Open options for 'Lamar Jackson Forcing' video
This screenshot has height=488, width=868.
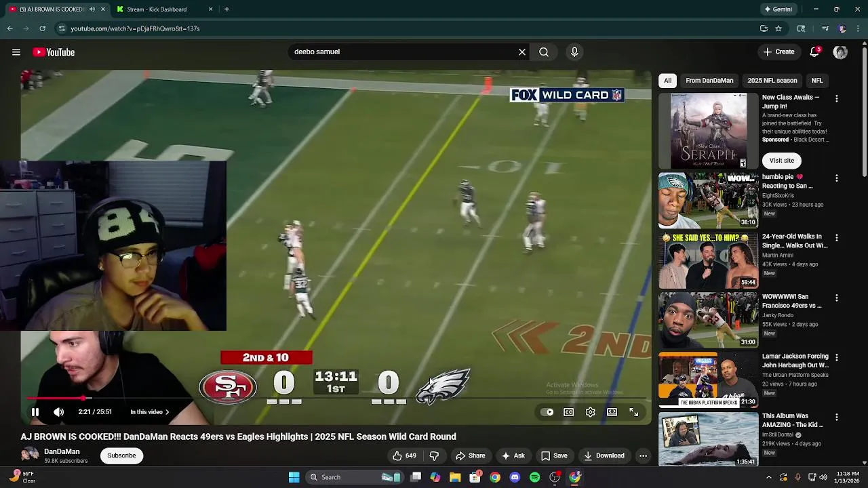[836, 357]
